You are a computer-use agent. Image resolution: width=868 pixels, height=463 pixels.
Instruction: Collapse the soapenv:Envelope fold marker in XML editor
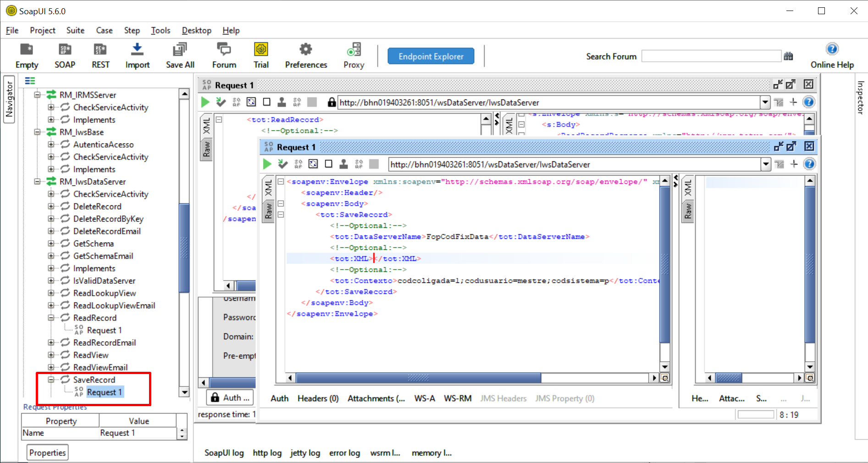[x=281, y=182]
